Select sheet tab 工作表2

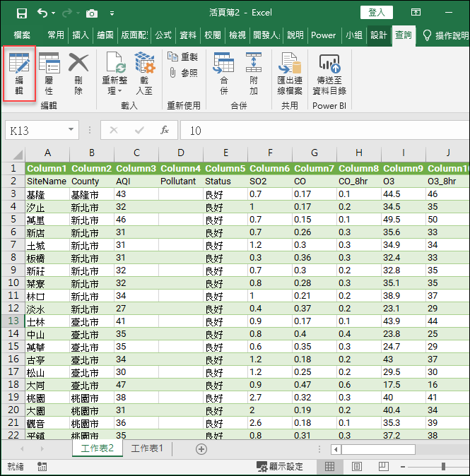click(98, 448)
